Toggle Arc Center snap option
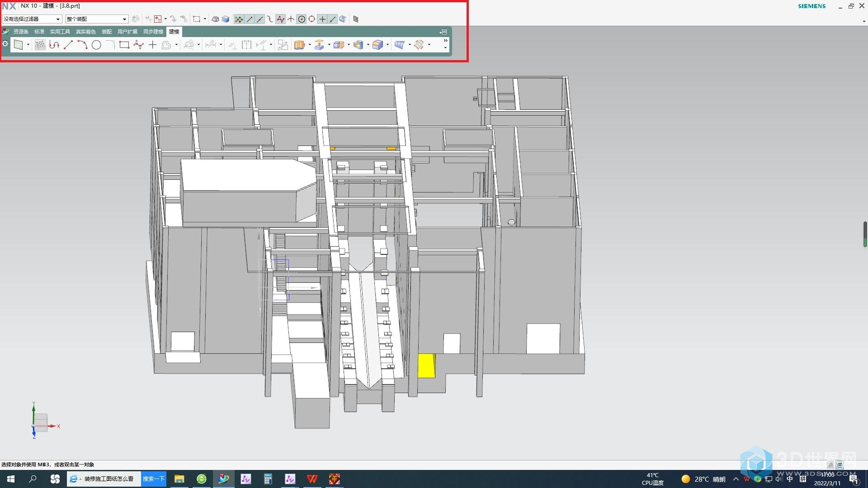Screen dimensions: 868x488 pyautogui.click(x=302, y=19)
